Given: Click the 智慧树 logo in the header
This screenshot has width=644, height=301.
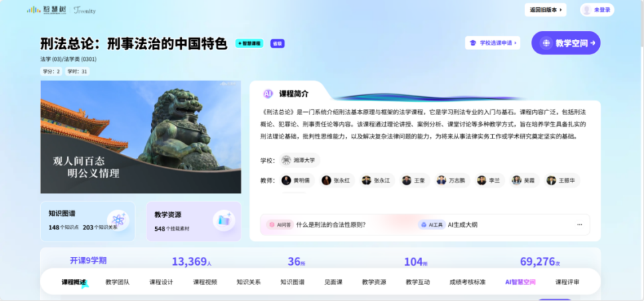Looking at the screenshot, I should pyautogui.click(x=44, y=9).
